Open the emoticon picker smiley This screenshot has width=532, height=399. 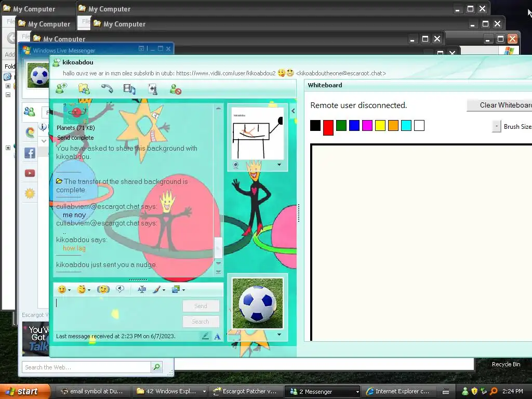click(62, 289)
